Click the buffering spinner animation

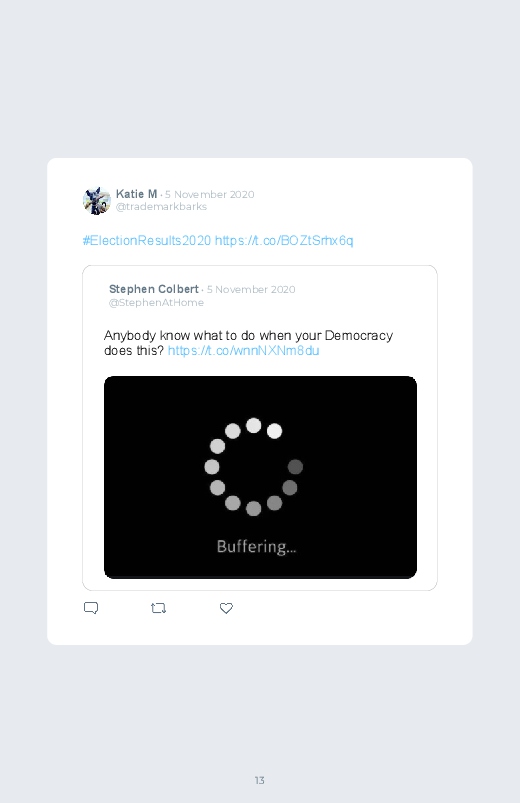pyautogui.click(x=254, y=467)
